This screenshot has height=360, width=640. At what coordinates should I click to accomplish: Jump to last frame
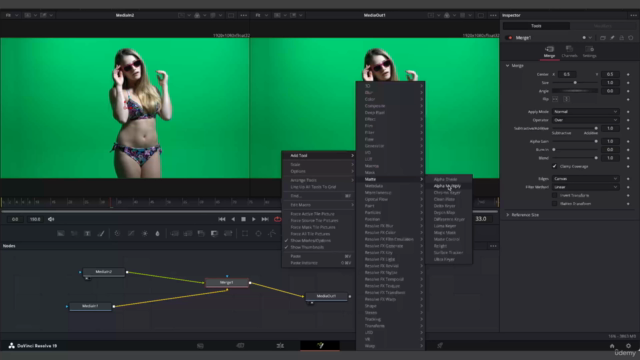click(x=265, y=219)
